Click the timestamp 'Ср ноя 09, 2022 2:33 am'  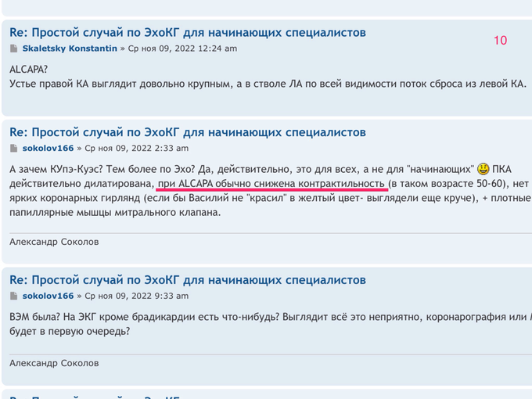click(136, 149)
